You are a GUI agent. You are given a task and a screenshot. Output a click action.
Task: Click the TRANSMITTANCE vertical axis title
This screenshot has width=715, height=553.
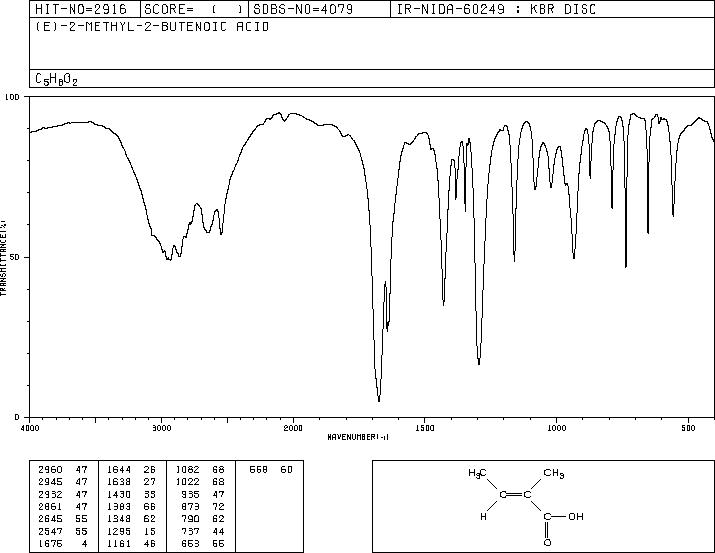click(3, 258)
